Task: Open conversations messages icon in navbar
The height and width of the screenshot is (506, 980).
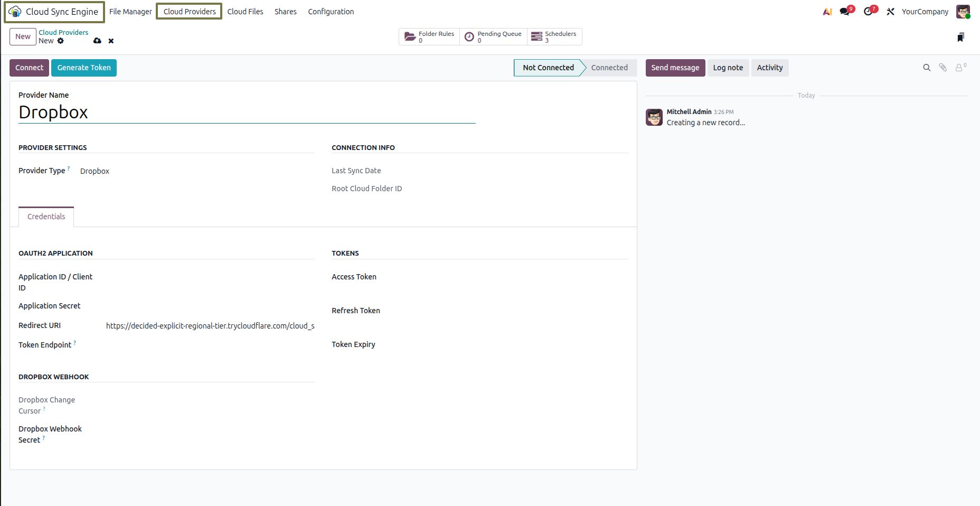Action: (846, 11)
